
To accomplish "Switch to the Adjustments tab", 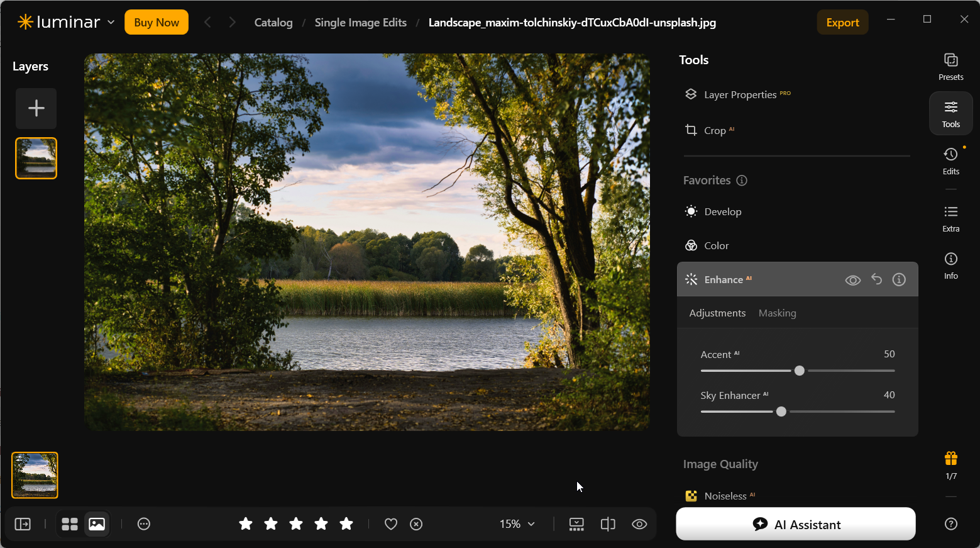I will click(717, 313).
